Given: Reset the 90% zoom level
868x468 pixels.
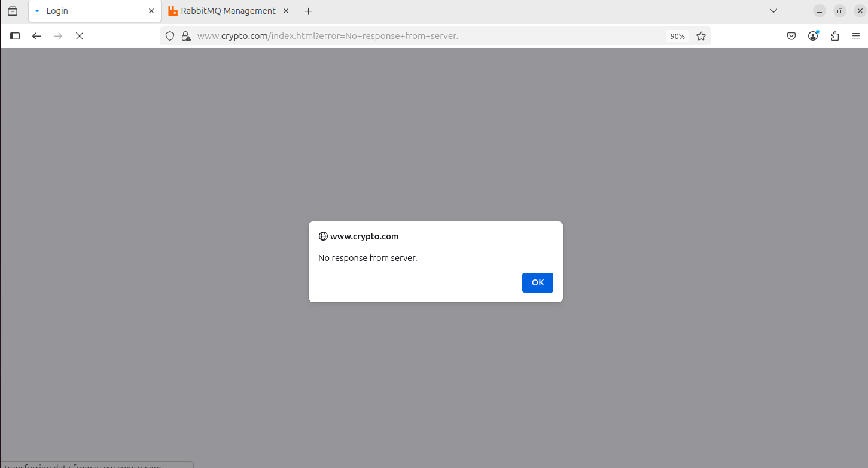Looking at the screenshot, I should pyautogui.click(x=677, y=36).
